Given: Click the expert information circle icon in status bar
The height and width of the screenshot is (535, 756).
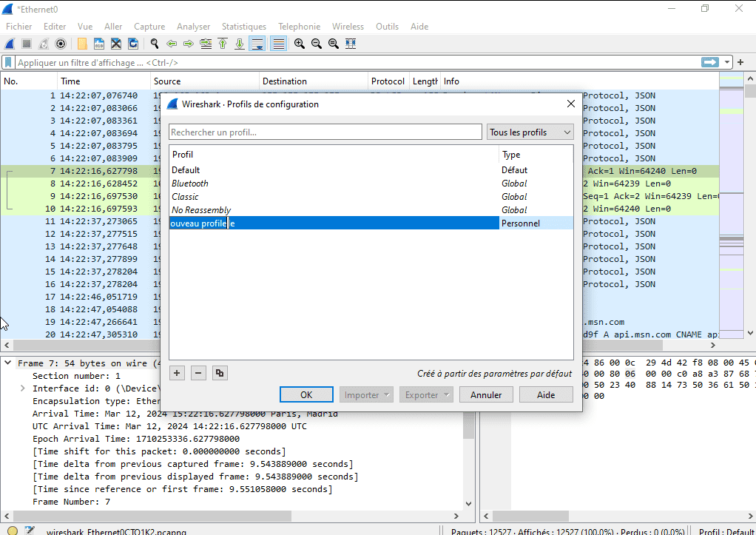Looking at the screenshot, I should pyautogui.click(x=13, y=531).
